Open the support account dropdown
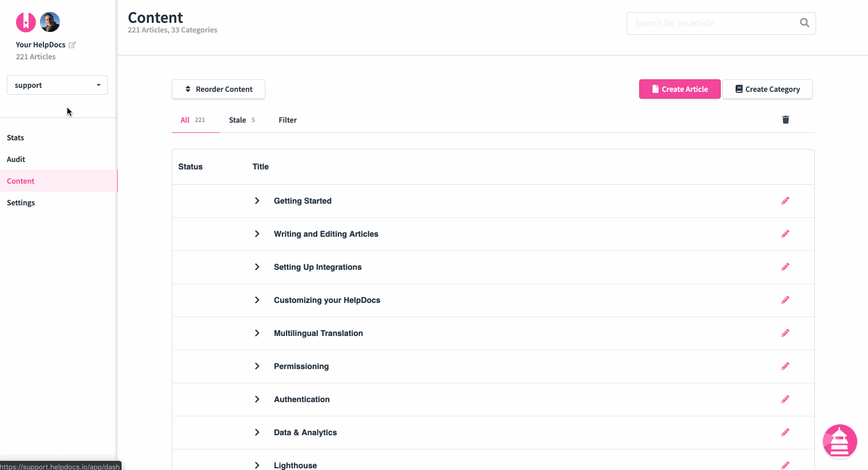 57,85
